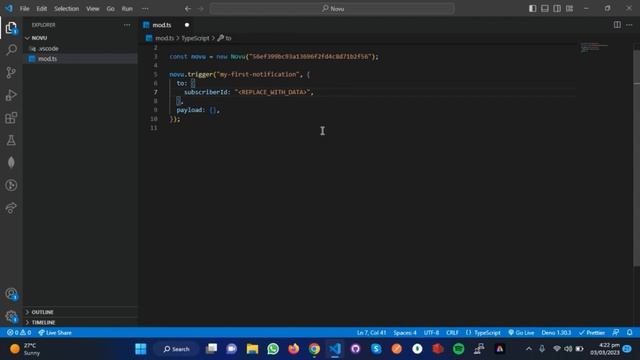Open Google Chrome from the taskbar

(x=314, y=349)
